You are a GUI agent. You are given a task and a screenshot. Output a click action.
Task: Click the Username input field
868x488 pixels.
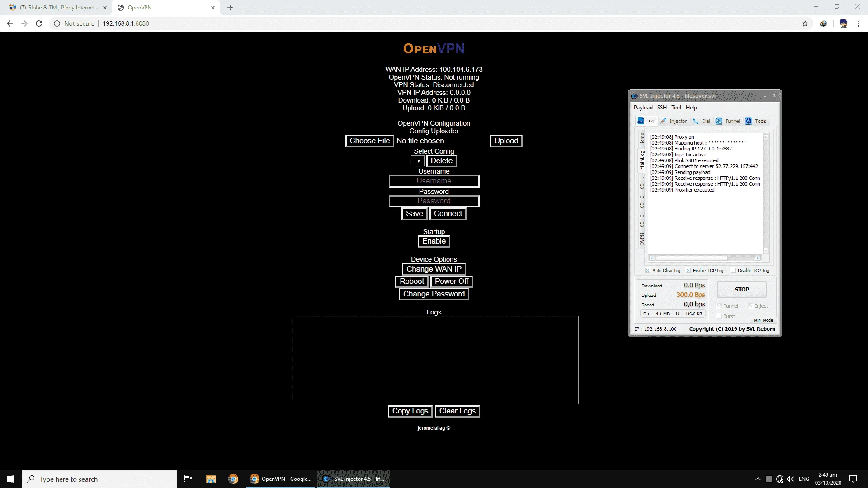(x=434, y=181)
